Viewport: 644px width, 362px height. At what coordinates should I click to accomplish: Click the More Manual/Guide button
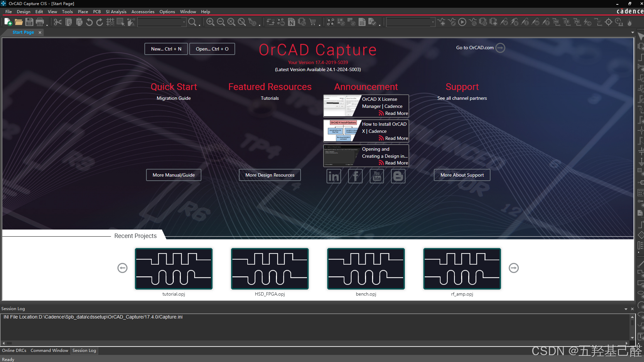173,175
